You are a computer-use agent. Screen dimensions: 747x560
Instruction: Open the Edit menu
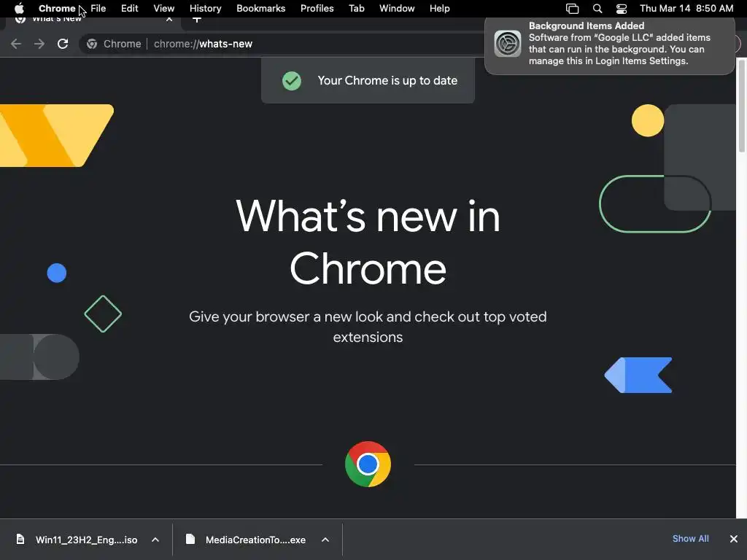pos(129,8)
